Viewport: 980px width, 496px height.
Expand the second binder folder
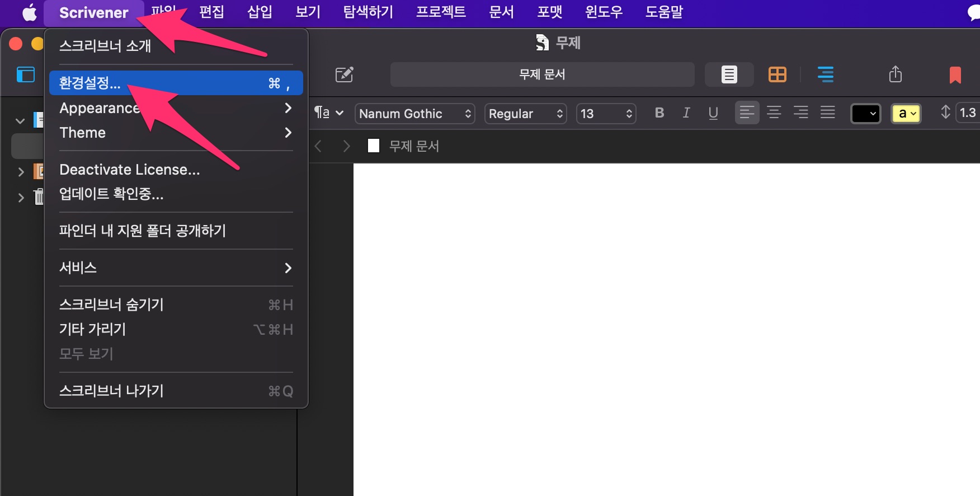click(21, 172)
